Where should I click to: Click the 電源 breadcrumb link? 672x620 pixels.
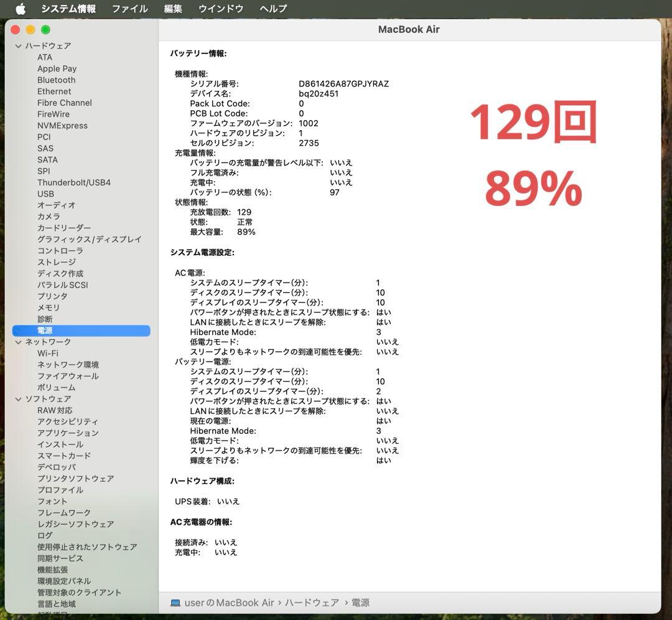(x=360, y=602)
